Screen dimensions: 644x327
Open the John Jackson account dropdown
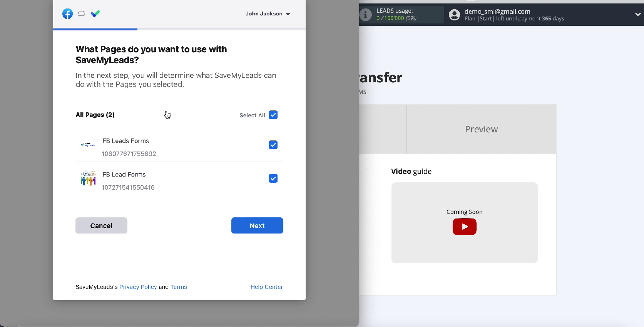pyautogui.click(x=268, y=14)
